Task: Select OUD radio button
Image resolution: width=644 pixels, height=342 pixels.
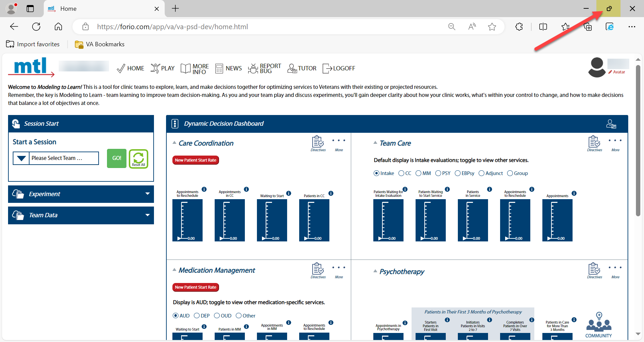Action: (217, 316)
